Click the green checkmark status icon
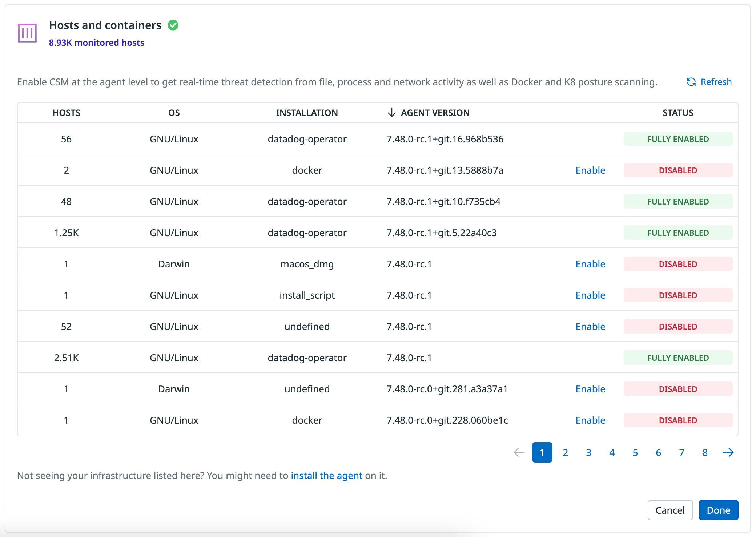 173,25
